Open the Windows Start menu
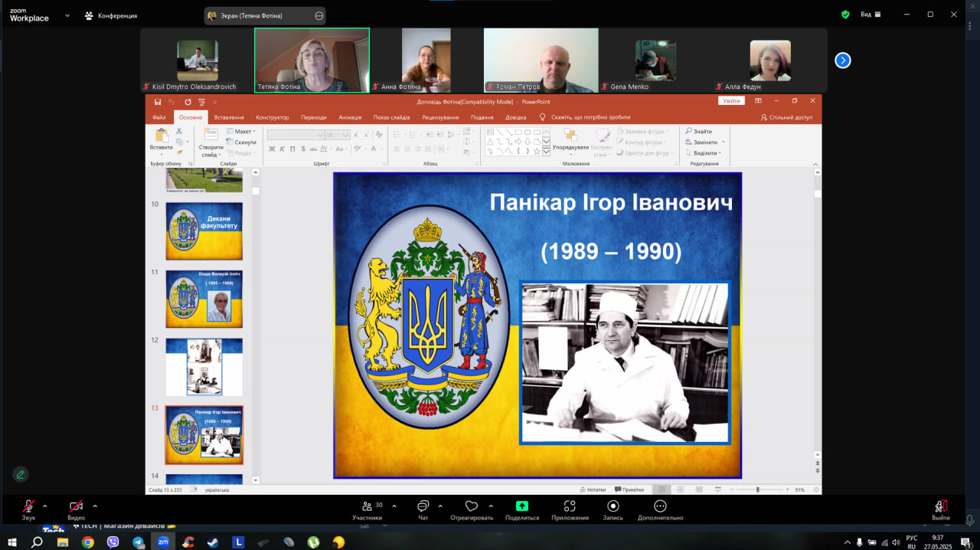 (x=12, y=542)
